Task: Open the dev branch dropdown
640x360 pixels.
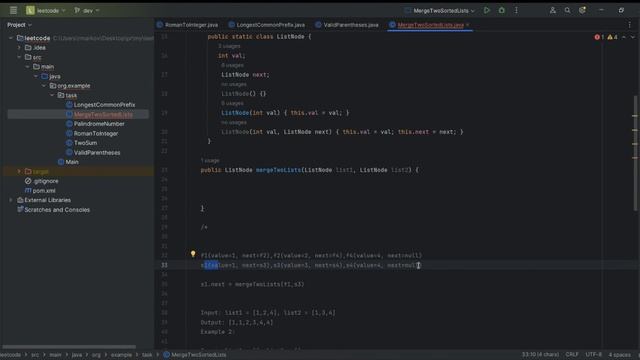Action: tap(87, 11)
